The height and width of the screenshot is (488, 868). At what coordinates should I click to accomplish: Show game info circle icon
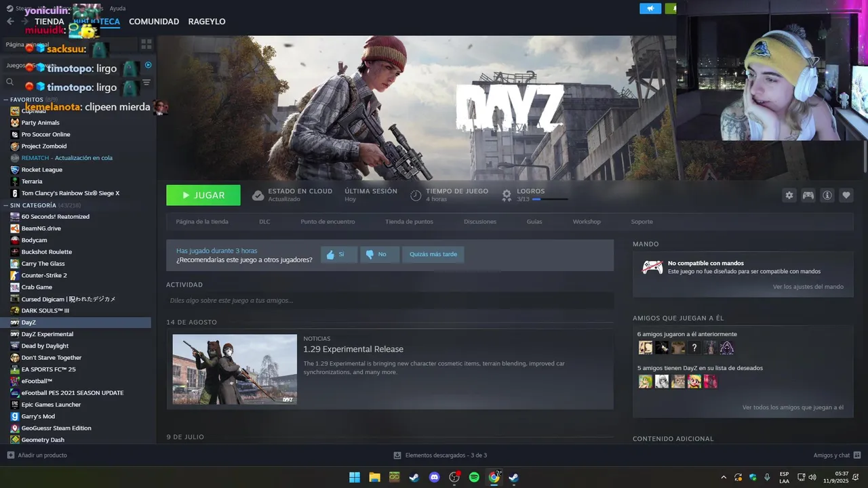pos(827,195)
